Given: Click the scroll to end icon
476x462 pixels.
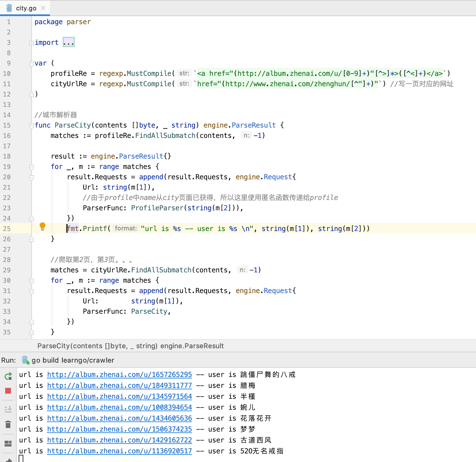Looking at the screenshot, I should tap(8, 409).
